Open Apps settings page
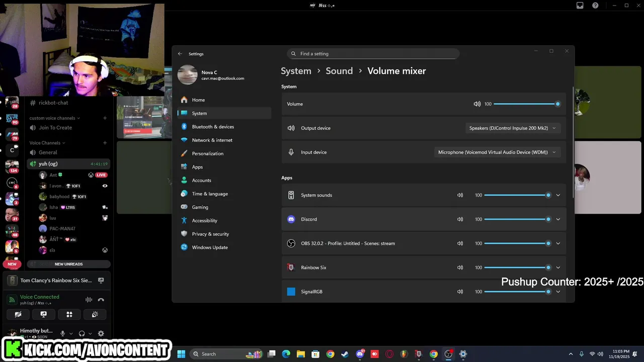 (x=224, y=167)
